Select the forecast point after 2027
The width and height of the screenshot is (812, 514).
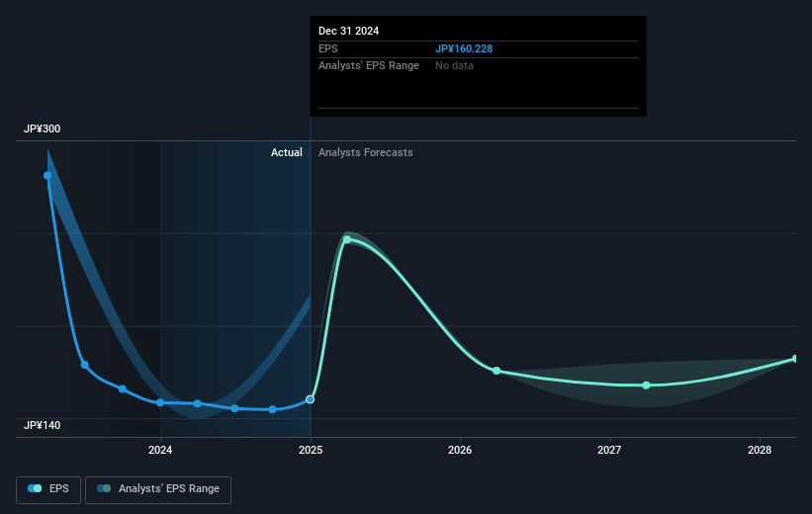(646, 385)
